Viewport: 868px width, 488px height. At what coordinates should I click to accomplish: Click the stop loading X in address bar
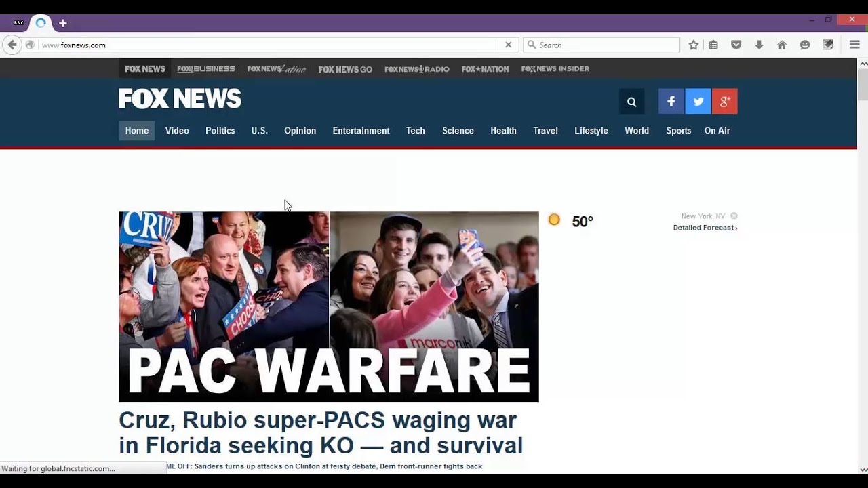(508, 45)
